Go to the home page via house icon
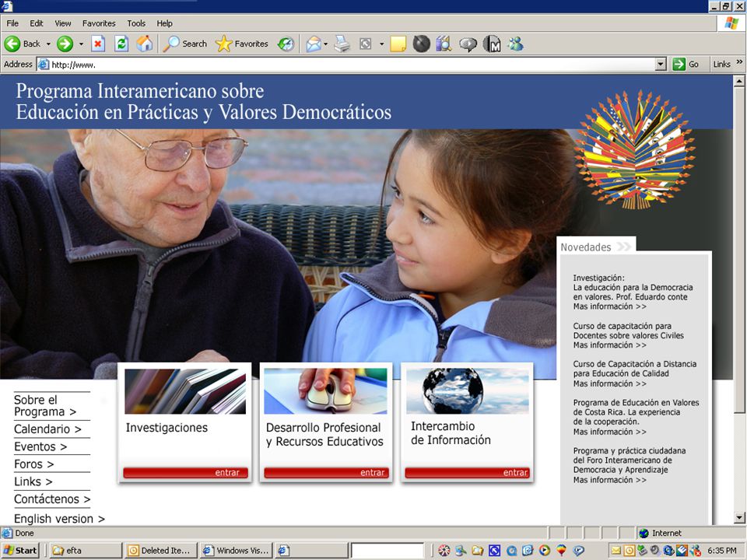Viewport: 747px width, 560px height. coord(145,44)
